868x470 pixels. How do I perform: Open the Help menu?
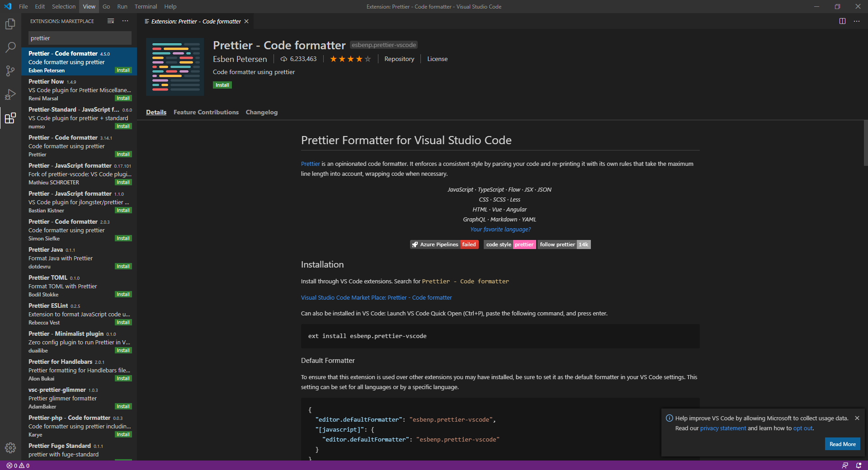pos(170,6)
